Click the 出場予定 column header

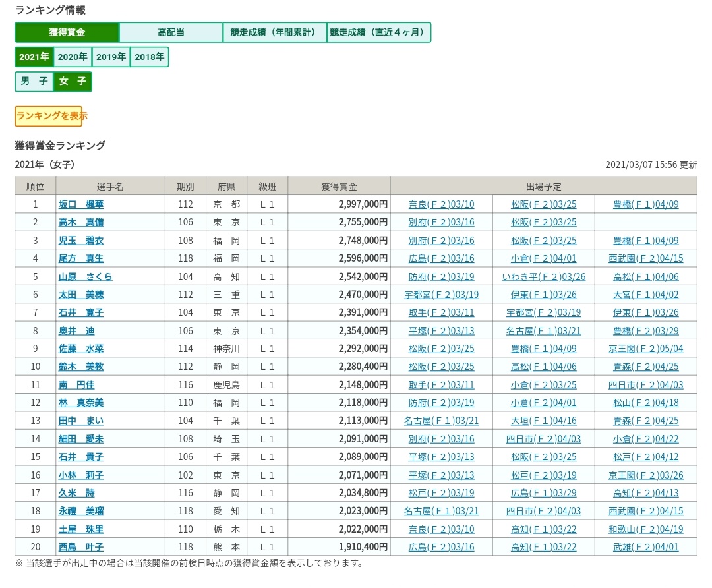tap(543, 186)
